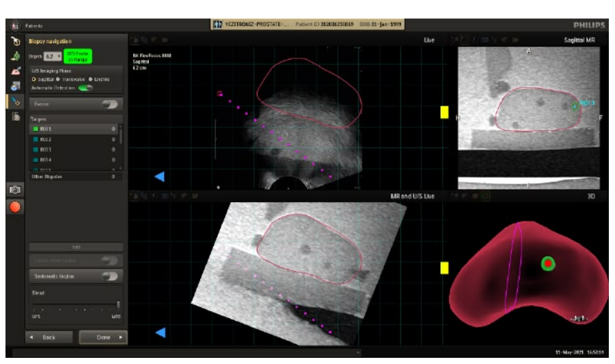The image size is (615, 364).
Task: Click the blue triangle arrow in the Live view
Action: [160, 176]
